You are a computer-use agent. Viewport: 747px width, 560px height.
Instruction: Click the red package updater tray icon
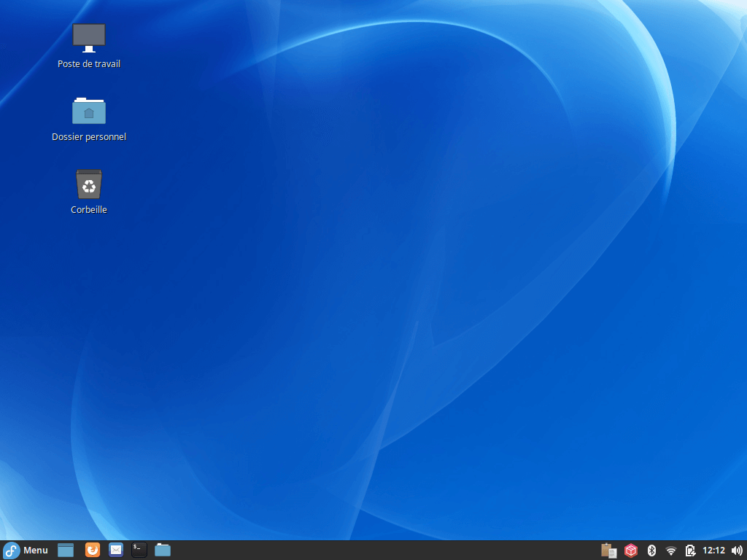631,551
